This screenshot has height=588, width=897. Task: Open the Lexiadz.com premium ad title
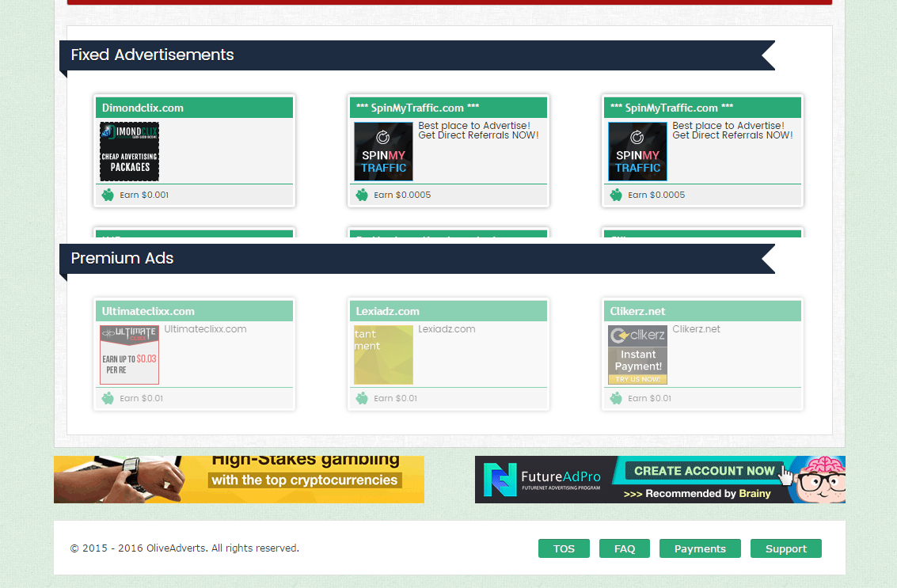(387, 312)
